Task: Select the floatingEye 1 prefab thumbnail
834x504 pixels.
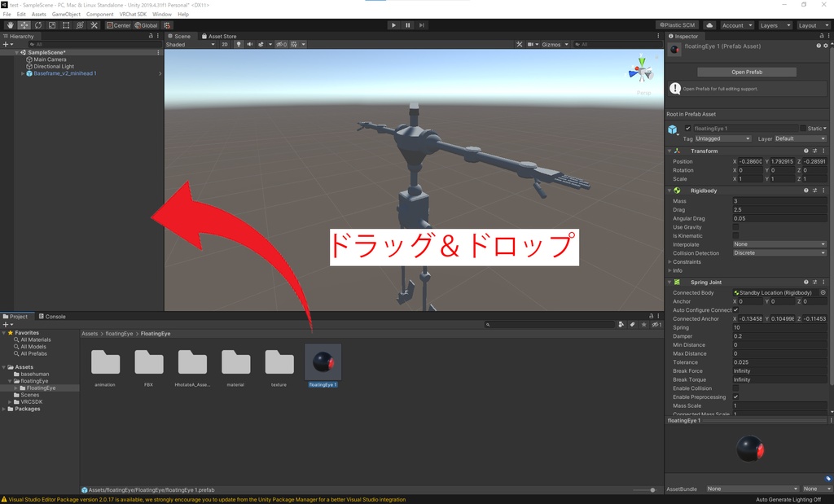Action: [323, 361]
